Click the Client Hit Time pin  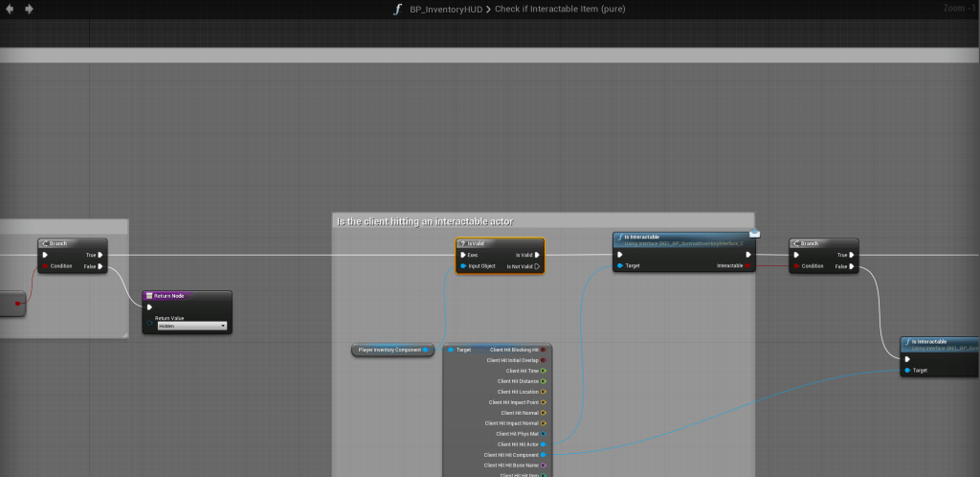[x=544, y=372]
